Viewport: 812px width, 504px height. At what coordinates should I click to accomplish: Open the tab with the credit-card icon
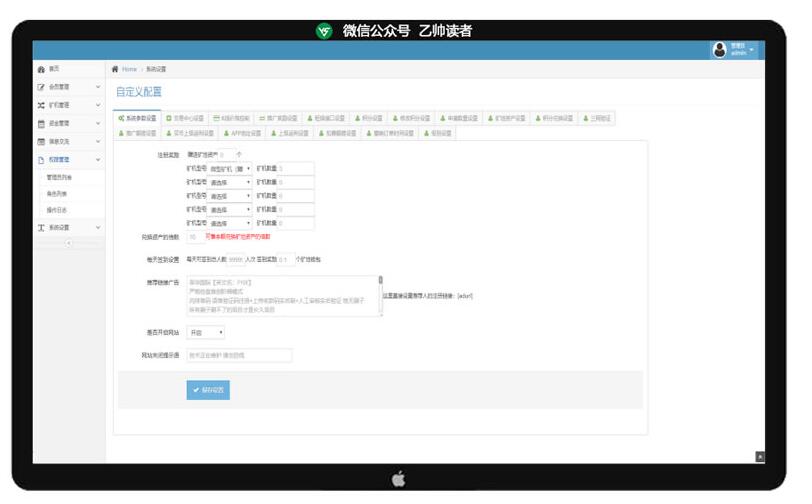tap(231, 119)
